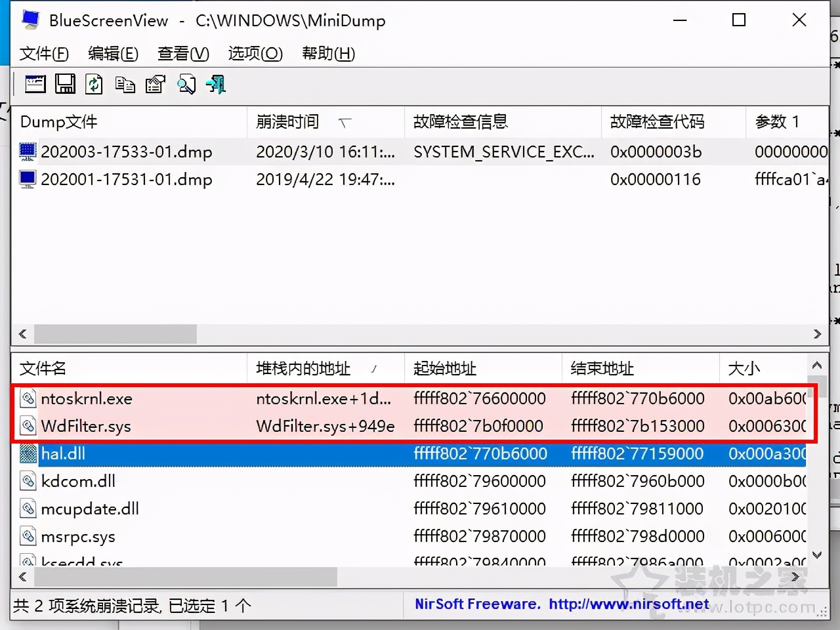
Task: Open the 选项 menu
Action: pos(255,54)
